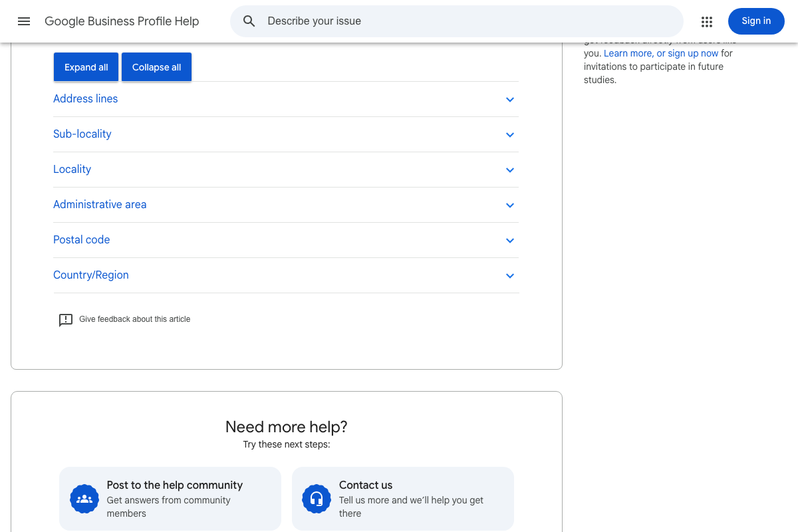Follow the Learn more, or sign up now link
The height and width of the screenshot is (532, 798).
point(661,53)
